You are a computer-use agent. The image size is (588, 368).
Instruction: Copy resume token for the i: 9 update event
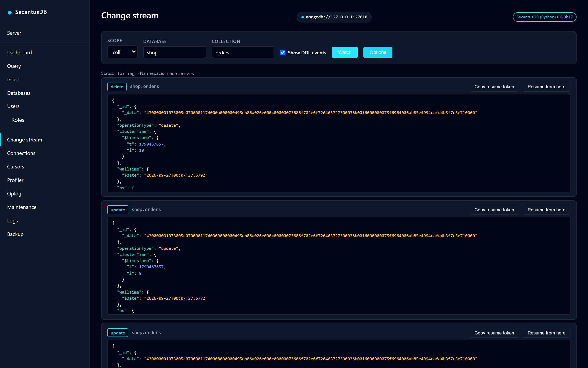[x=494, y=210]
